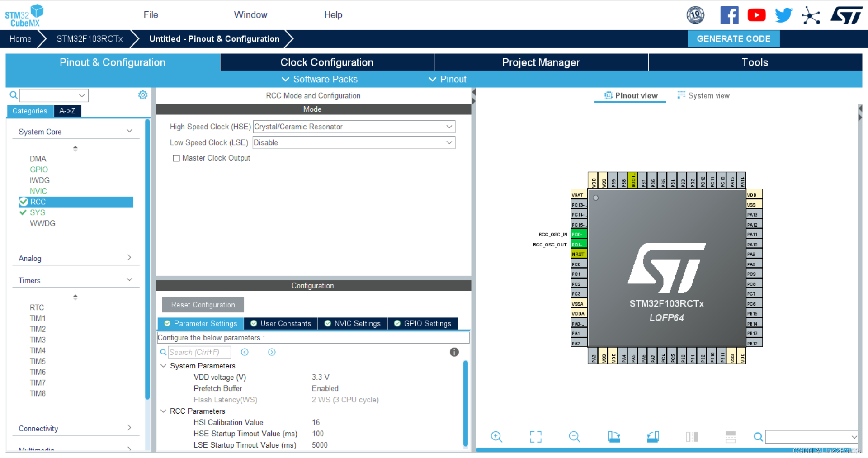Click the pin search magnifier icon

click(x=758, y=437)
